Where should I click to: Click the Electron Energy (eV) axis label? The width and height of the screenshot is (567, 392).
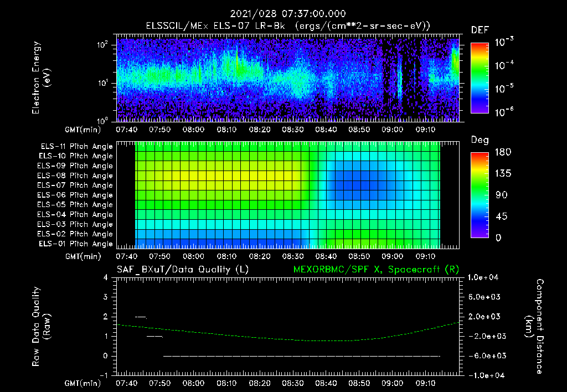coord(41,78)
